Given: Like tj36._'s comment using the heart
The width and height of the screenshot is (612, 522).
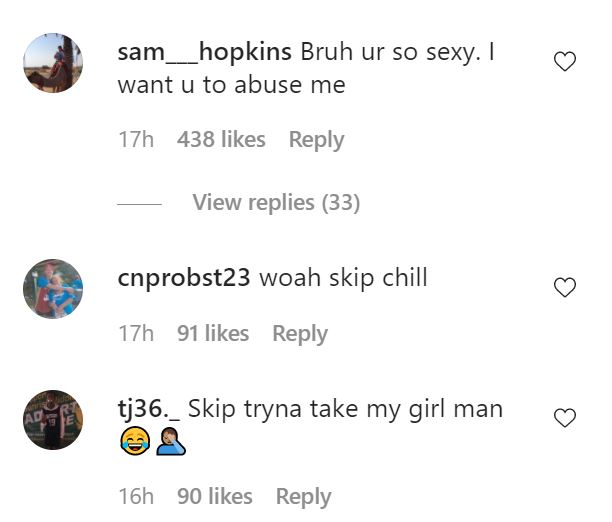Looking at the screenshot, I should pyautogui.click(x=565, y=418).
